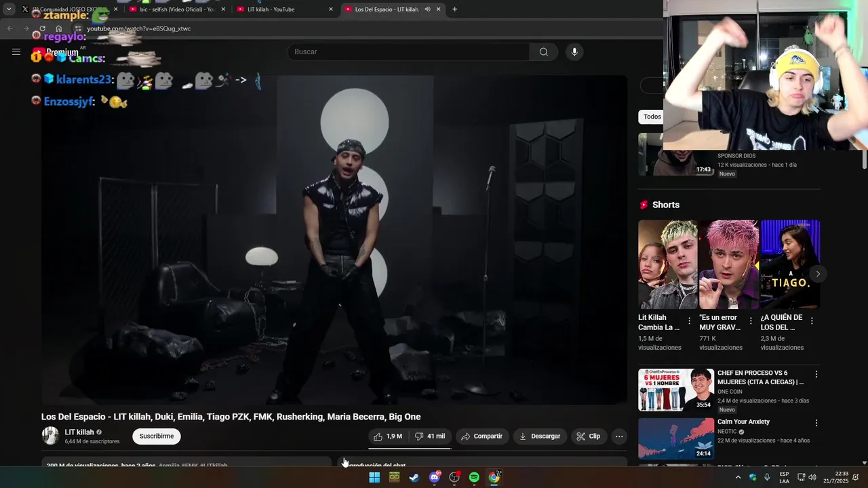Go back with browser back arrow
The width and height of the screenshot is (868, 488).
coord(9,28)
